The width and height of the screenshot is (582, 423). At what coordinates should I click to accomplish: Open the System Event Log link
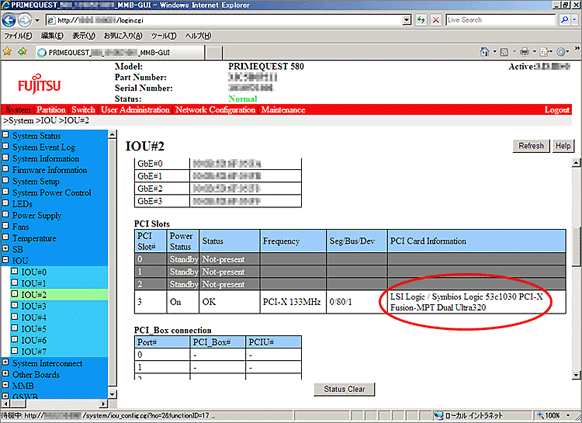44,147
